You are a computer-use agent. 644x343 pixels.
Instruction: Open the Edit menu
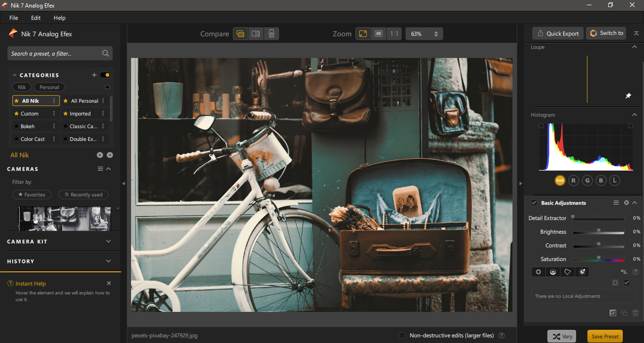[36, 18]
